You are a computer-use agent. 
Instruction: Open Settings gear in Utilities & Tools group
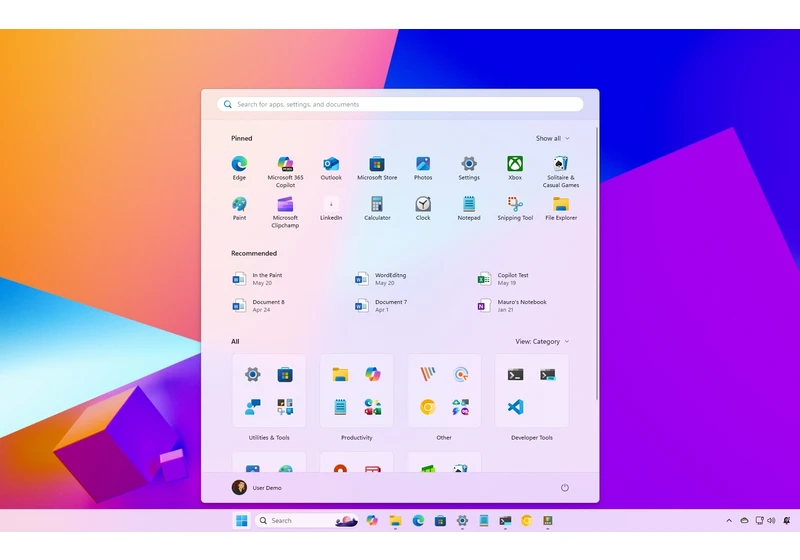click(x=253, y=374)
